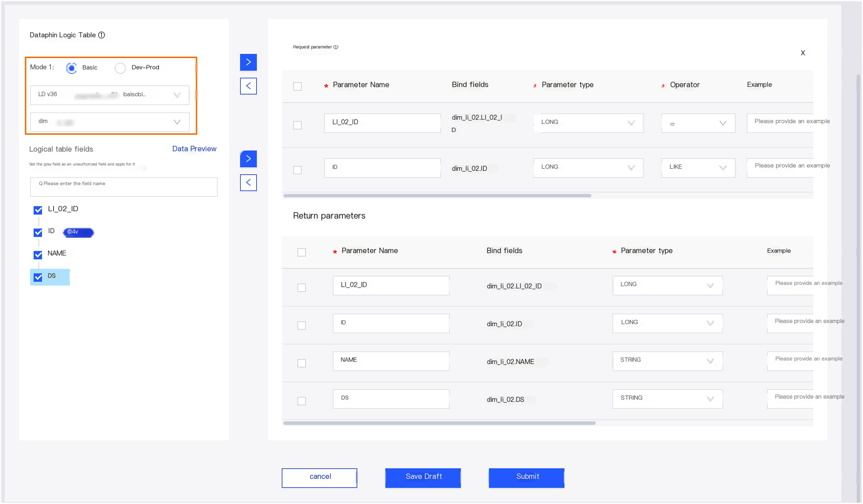Image resolution: width=863 pixels, height=504 pixels.
Task: Click the upper remove left arrow button
Action: (x=248, y=86)
